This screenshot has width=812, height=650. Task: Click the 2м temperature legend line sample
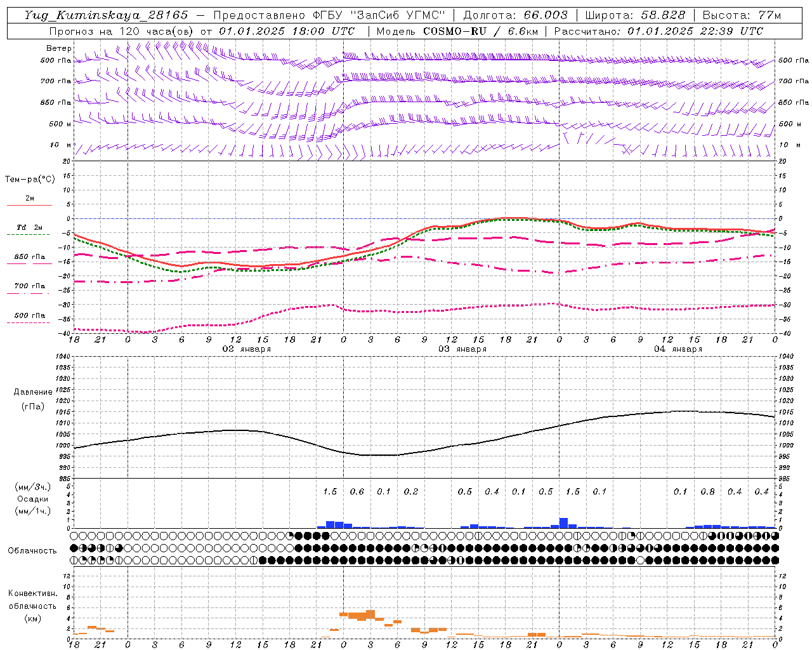coord(29,206)
